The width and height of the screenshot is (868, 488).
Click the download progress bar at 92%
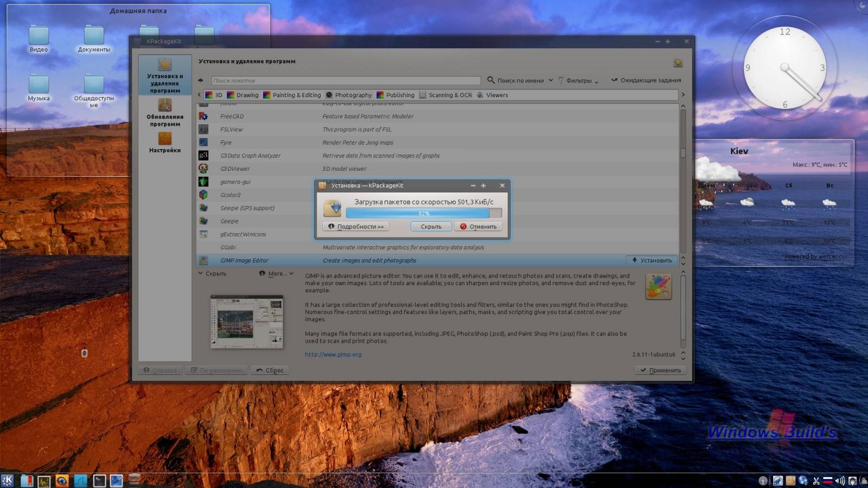(x=424, y=213)
